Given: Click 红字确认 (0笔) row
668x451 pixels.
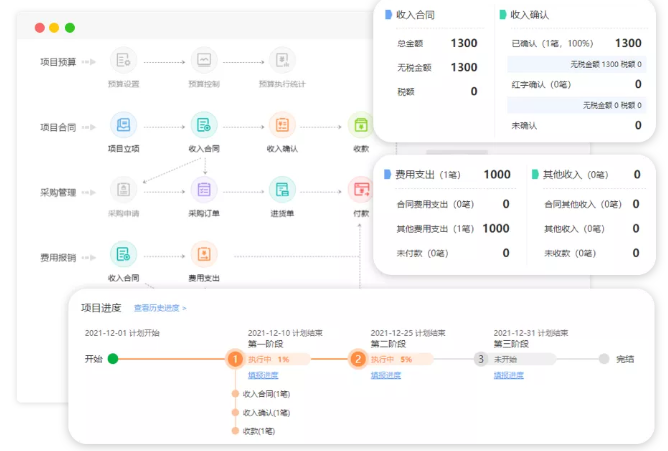Looking at the screenshot, I should tap(576, 84).
